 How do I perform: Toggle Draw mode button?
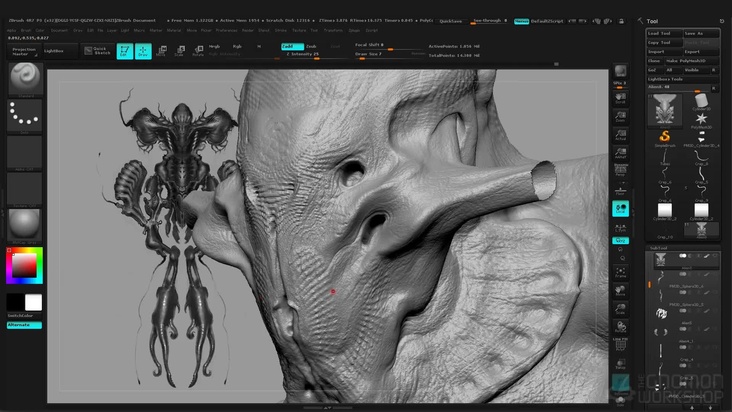pyautogui.click(x=143, y=51)
